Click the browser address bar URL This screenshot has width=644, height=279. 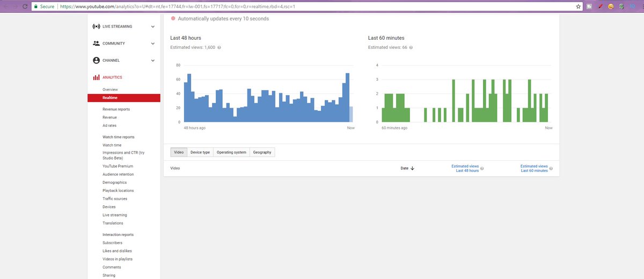click(177, 6)
